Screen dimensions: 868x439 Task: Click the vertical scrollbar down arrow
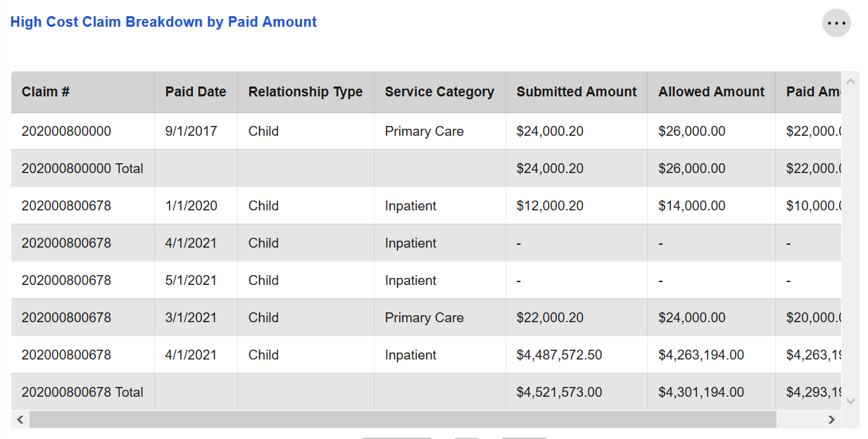pyautogui.click(x=850, y=401)
